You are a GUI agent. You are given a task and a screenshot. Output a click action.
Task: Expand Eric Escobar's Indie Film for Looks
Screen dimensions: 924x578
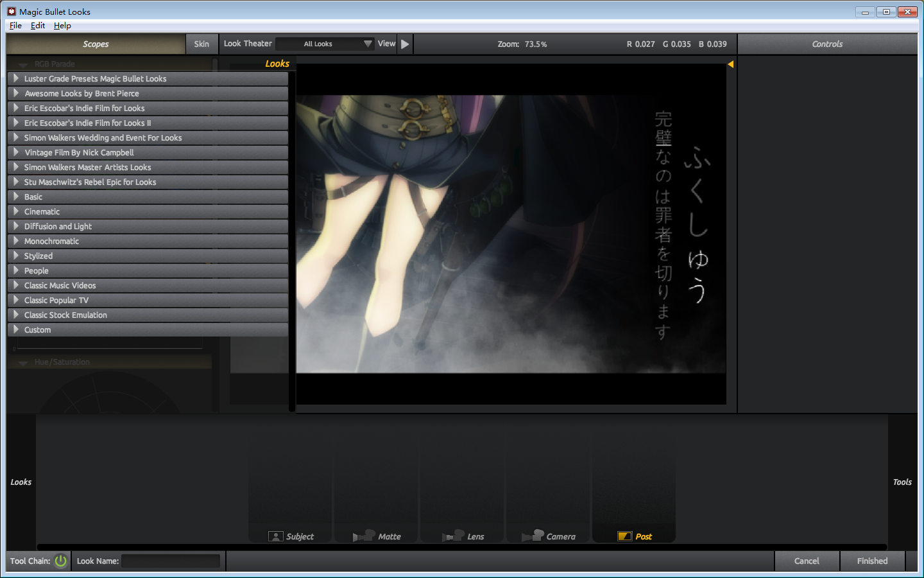[x=148, y=108]
